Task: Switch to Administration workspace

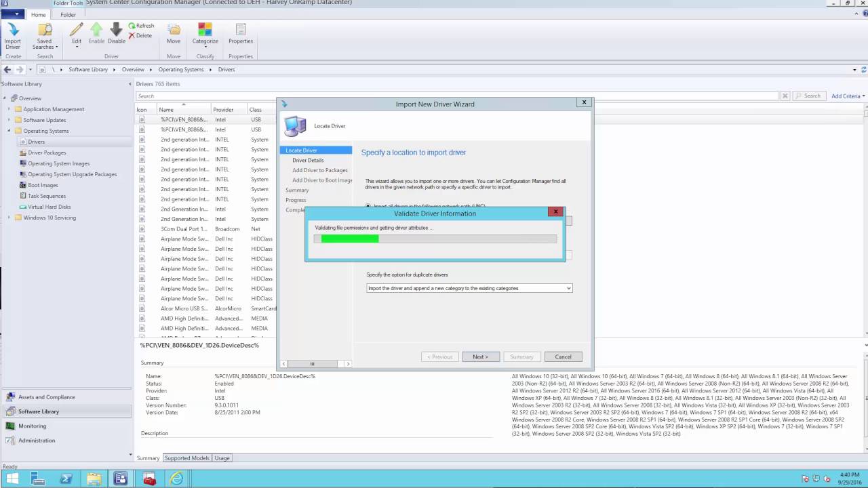Action: click(66, 440)
